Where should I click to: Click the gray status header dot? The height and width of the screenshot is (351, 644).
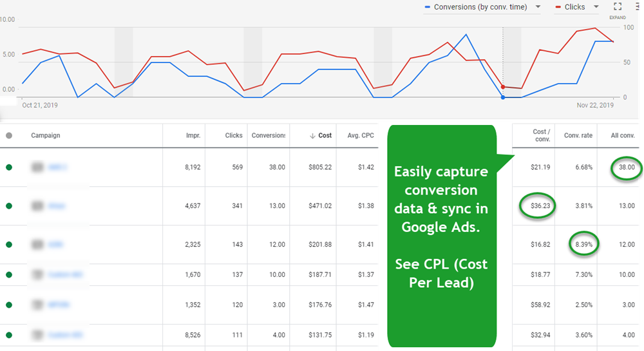[9, 135]
